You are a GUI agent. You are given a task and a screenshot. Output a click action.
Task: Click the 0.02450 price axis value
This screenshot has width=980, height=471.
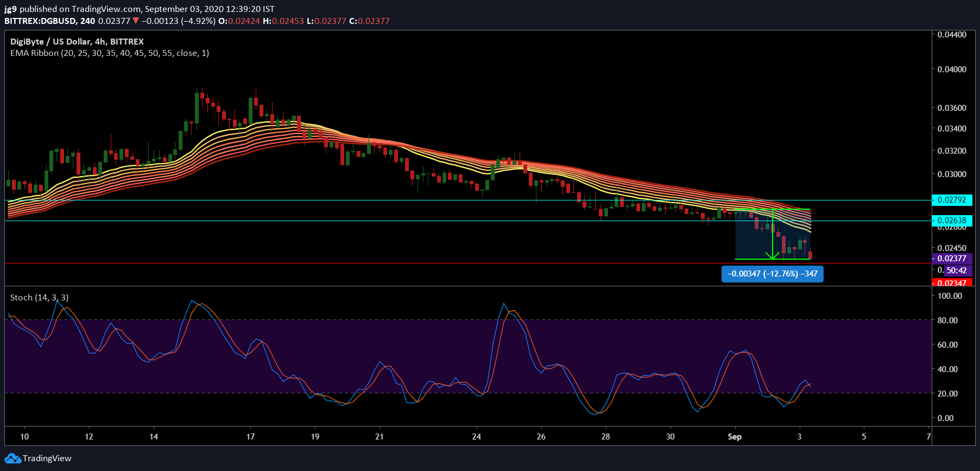pos(952,248)
